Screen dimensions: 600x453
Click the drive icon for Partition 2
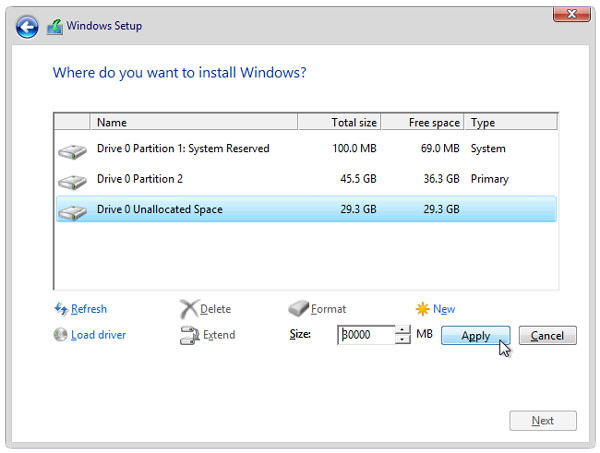pyautogui.click(x=72, y=182)
